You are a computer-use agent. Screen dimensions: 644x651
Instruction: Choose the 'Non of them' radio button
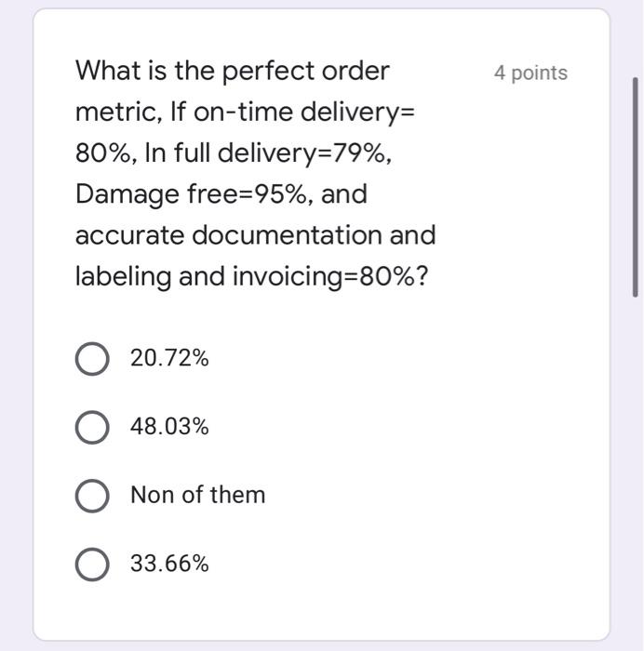point(91,496)
